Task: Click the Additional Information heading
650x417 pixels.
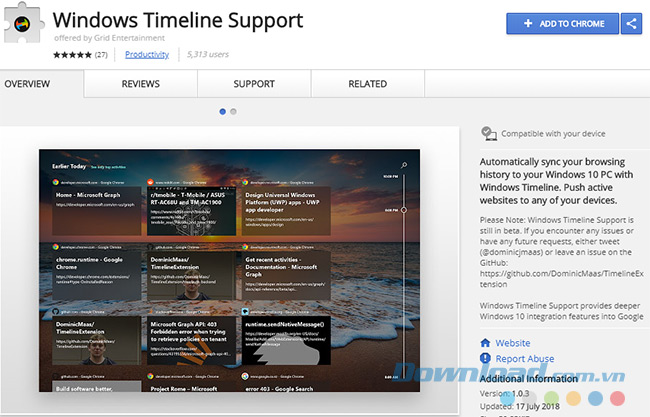Action: (x=529, y=379)
